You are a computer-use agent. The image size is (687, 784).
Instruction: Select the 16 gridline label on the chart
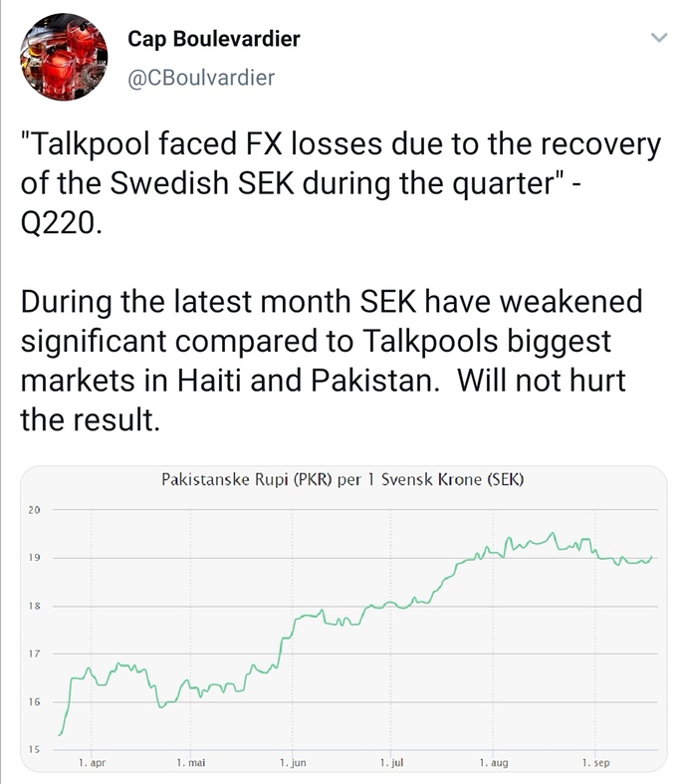tap(34, 702)
